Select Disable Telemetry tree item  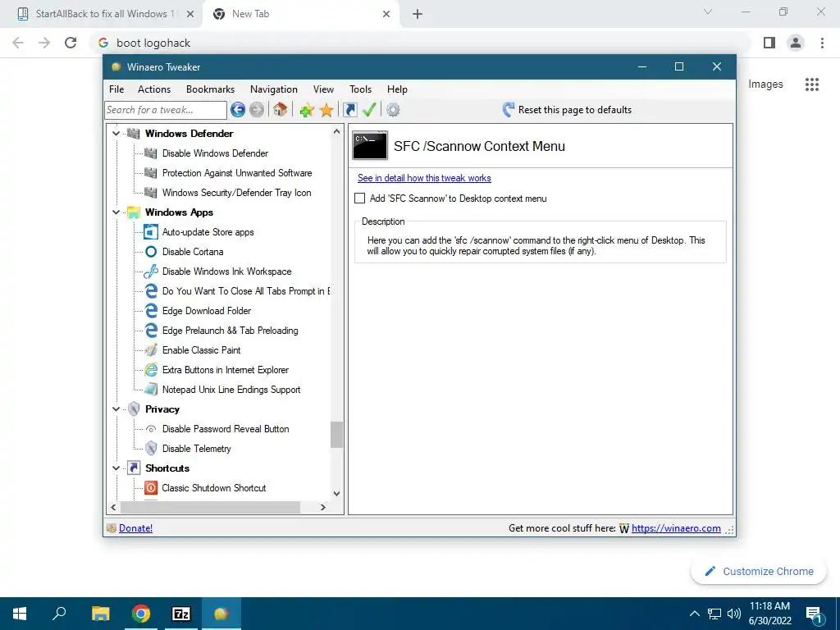196,449
